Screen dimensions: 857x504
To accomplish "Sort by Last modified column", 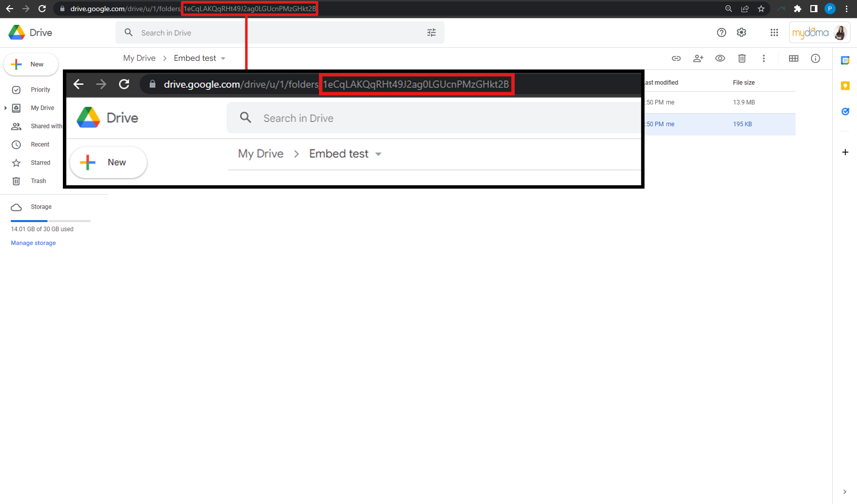I will 661,83.
